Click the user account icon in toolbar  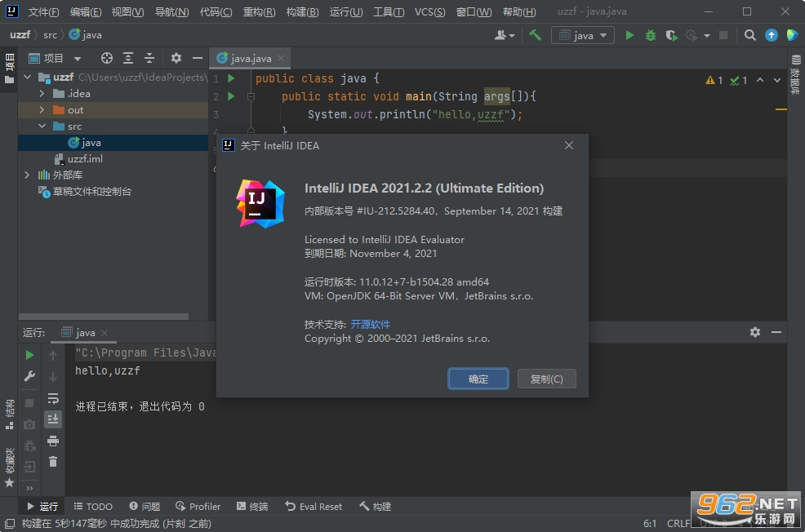(x=505, y=35)
